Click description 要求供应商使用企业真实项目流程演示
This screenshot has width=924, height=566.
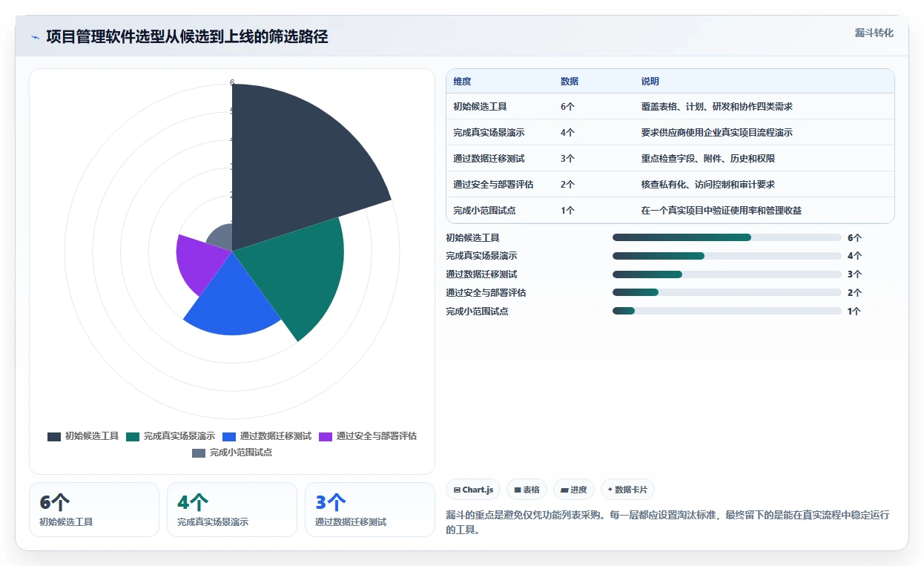pyautogui.click(x=717, y=133)
